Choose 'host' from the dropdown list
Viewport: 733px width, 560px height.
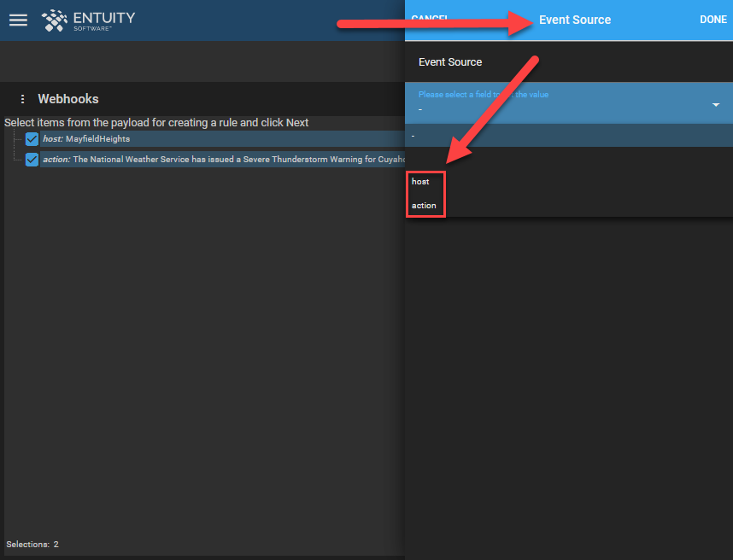(x=420, y=182)
